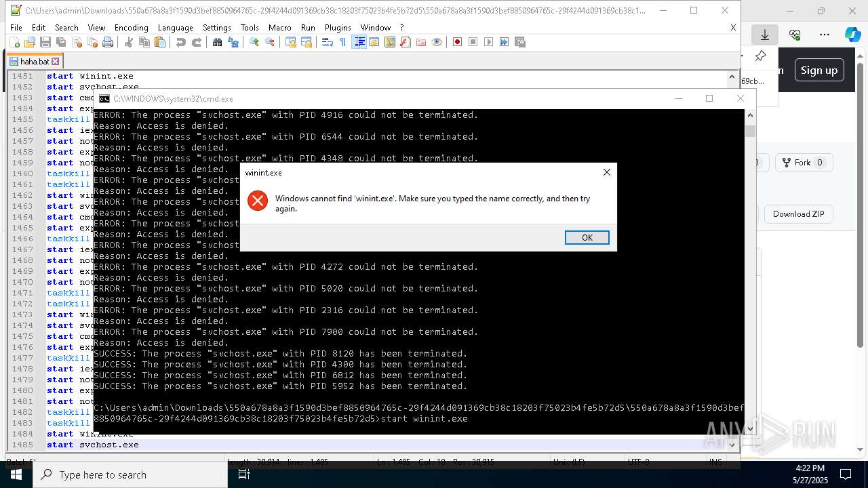Click the Folder as Workspace icon

coord(420,42)
